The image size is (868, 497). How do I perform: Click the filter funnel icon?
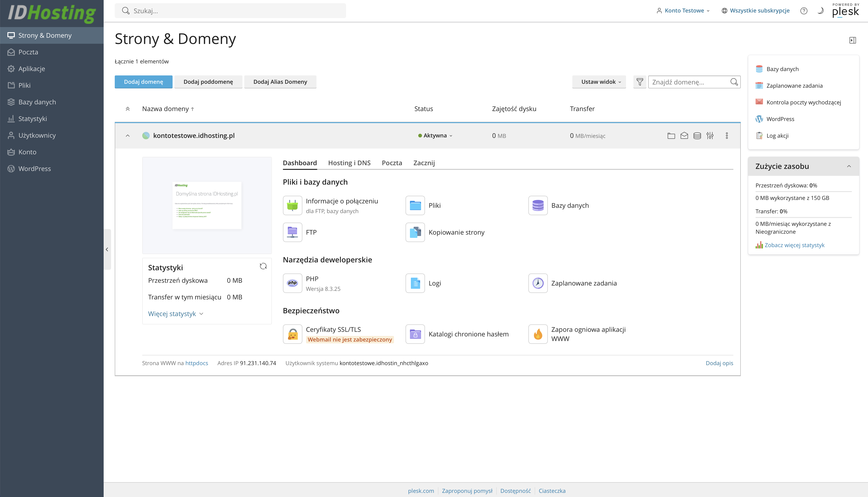coord(640,82)
